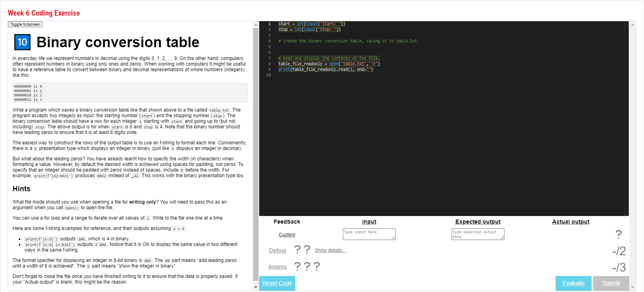Click the instructions panel scroll up arrow
The width and height of the screenshot is (644, 292).
point(256,25)
